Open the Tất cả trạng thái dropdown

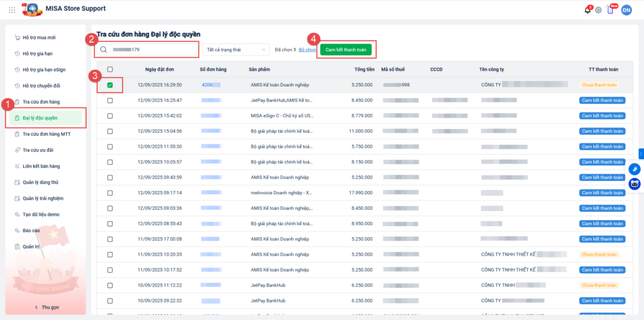click(x=236, y=49)
